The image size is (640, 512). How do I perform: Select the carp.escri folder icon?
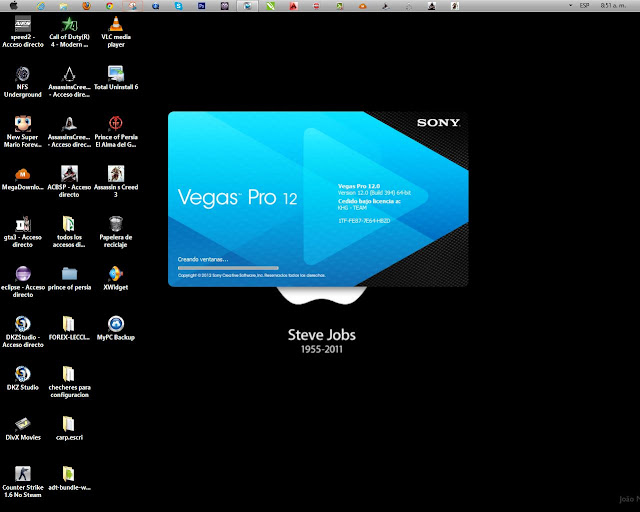point(69,429)
